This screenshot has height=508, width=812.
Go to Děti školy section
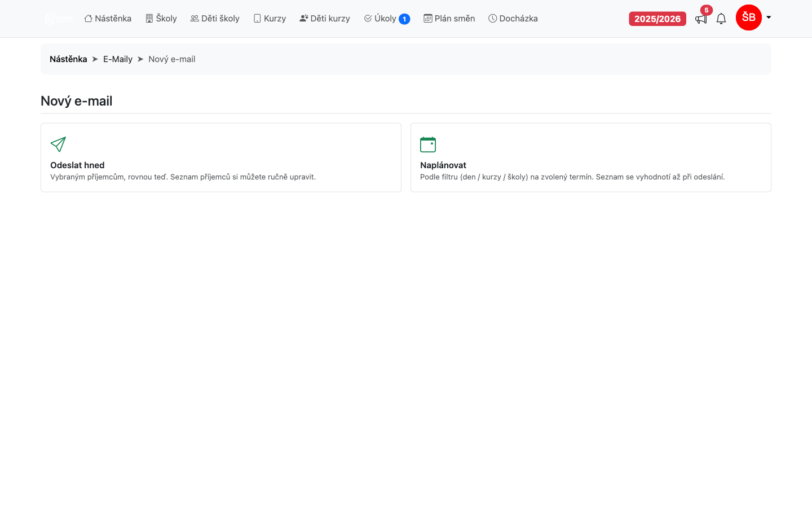pyautogui.click(x=215, y=19)
